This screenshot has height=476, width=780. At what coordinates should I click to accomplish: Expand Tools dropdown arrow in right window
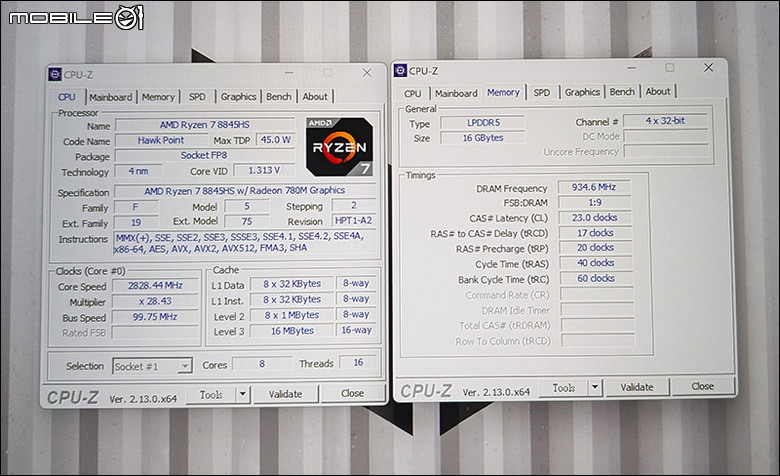(x=595, y=387)
